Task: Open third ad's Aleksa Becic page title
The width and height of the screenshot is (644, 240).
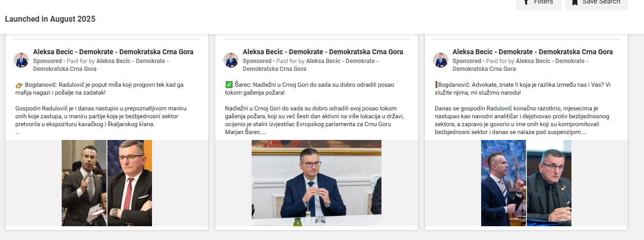Action: (x=532, y=52)
